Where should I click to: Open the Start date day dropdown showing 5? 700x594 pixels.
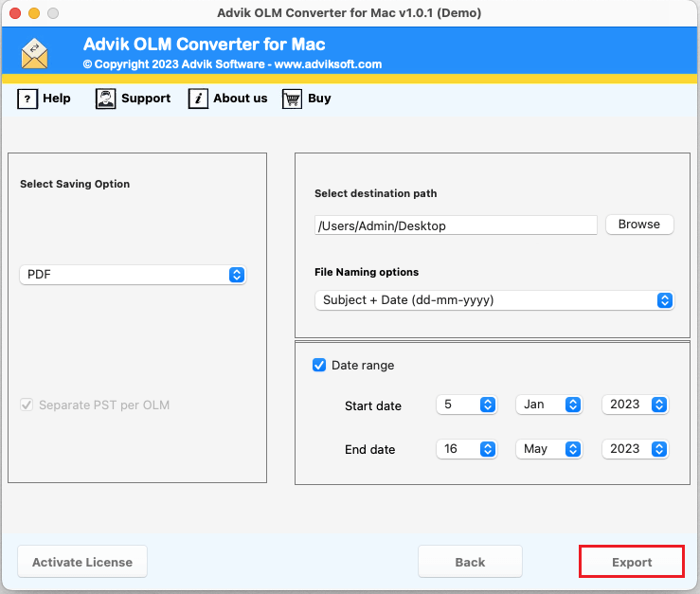pos(466,405)
